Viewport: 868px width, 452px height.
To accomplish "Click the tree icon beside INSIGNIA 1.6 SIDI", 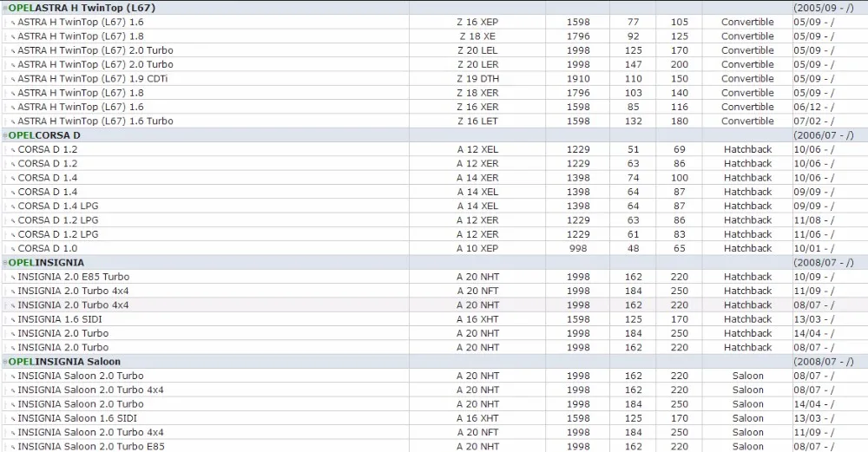I will pos(13,320).
